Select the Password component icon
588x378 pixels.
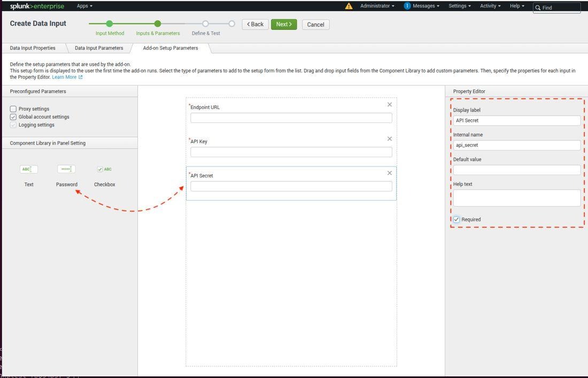(x=66, y=169)
